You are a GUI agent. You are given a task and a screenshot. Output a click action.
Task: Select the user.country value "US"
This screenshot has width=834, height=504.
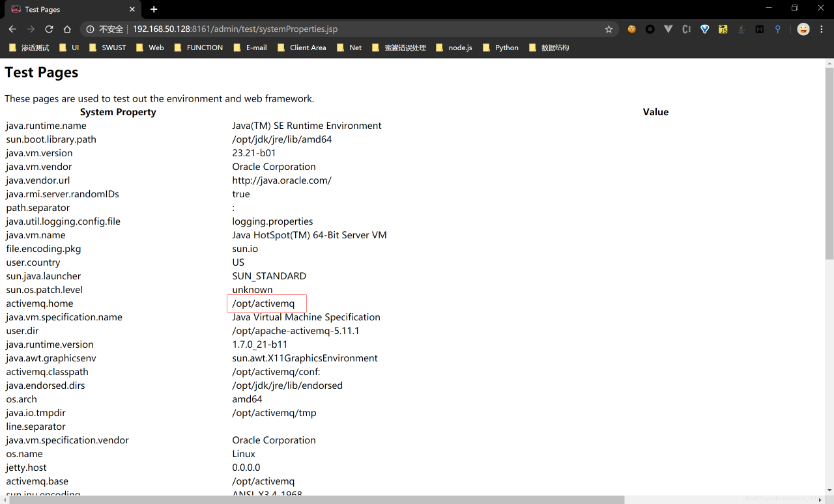point(238,262)
